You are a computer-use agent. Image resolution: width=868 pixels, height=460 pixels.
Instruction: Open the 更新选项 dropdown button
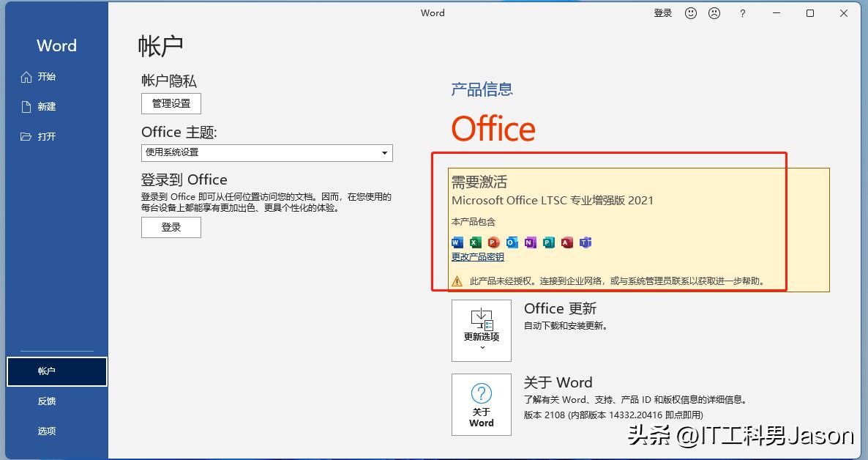pos(482,330)
